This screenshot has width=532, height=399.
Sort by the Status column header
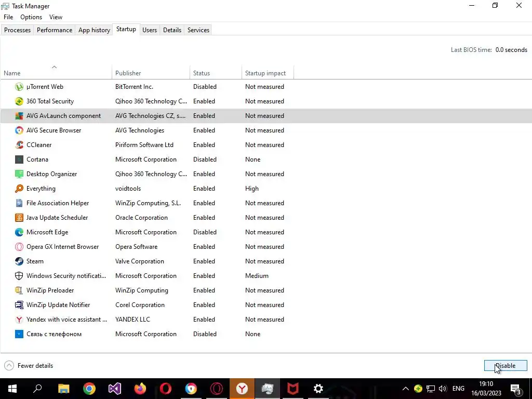216,73
